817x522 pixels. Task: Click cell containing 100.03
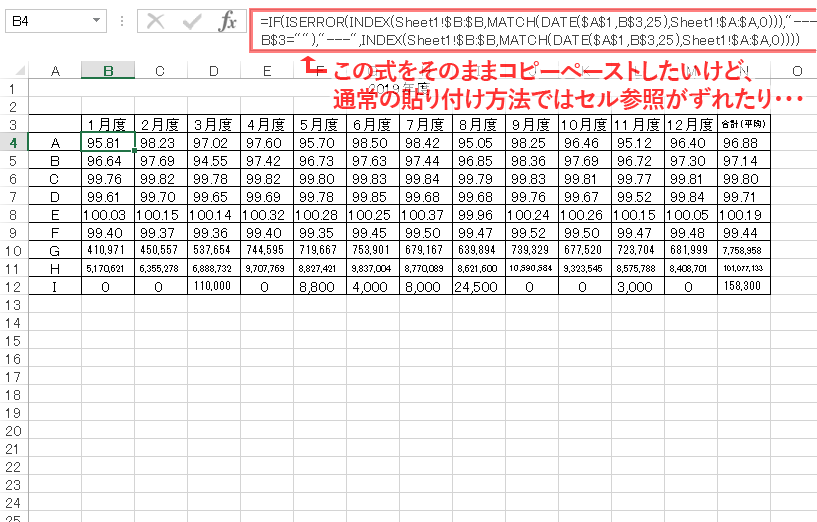pyautogui.click(x=108, y=215)
